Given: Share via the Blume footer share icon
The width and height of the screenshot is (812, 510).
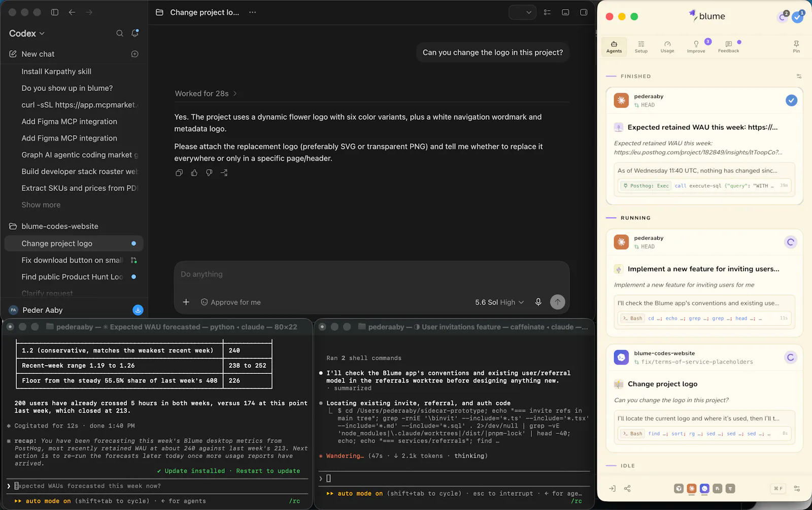Looking at the screenshot, I should coord(627,489).
